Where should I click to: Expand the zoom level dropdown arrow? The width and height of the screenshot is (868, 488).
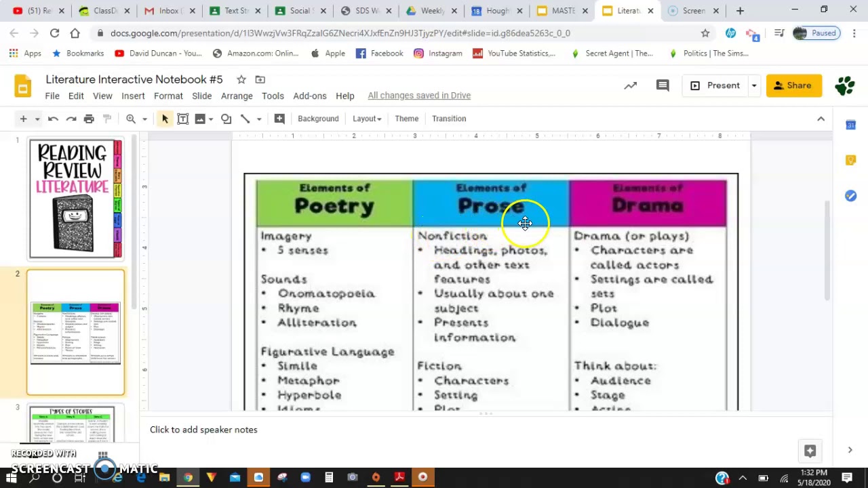[x=144, y=119]
